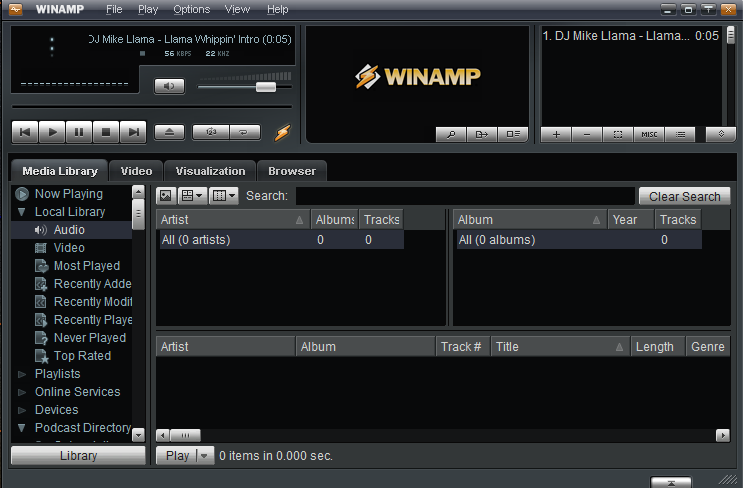Skip to previous track button
The height and width of the screenshot is (488, 743).
click(25, 132)
